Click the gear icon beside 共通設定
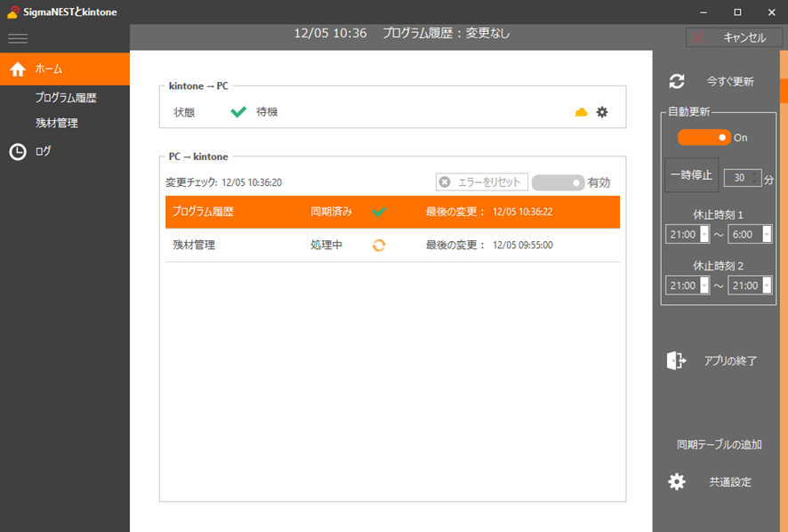This screenshot has height=532, width=788. [x=677, y=481]
